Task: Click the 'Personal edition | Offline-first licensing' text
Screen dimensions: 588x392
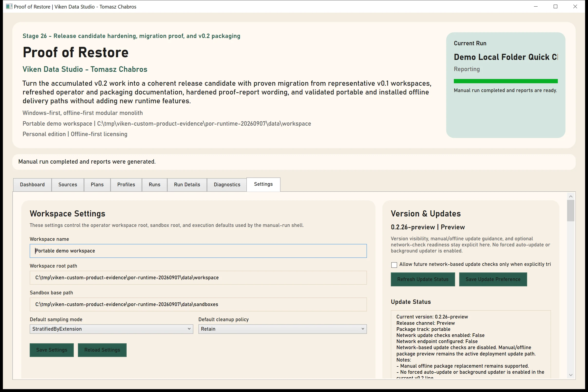Action: [x=75, y=134]
